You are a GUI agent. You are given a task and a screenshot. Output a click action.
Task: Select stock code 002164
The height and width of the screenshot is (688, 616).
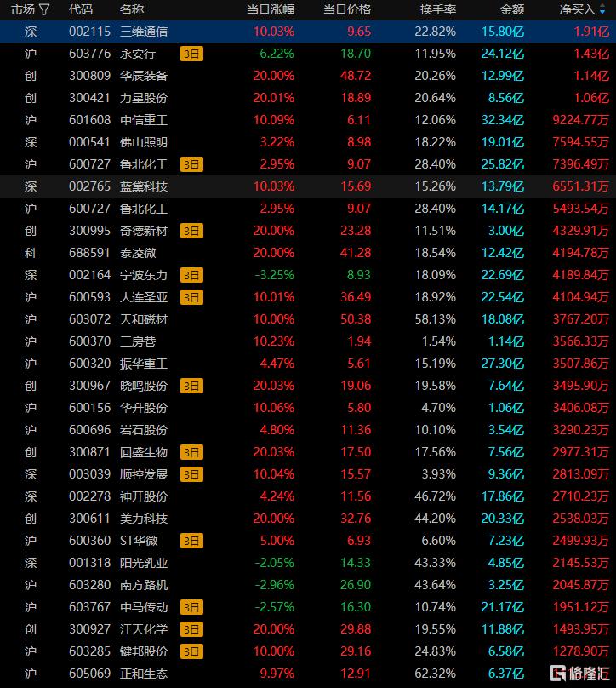click(x=90, y=275)
